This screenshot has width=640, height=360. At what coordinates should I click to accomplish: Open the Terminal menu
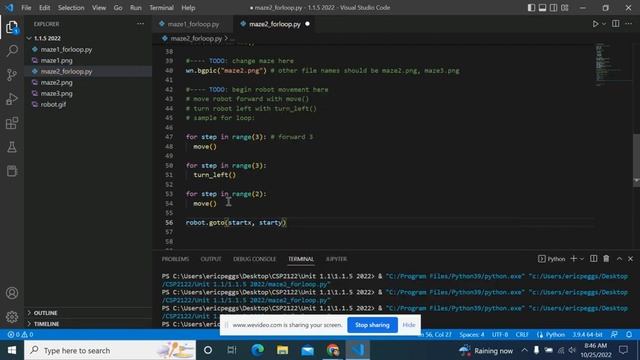[x=161, y=8]
